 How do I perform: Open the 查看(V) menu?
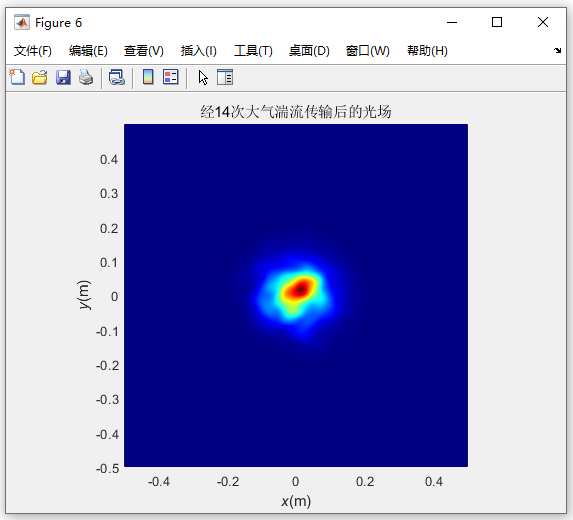click(144, 51)
